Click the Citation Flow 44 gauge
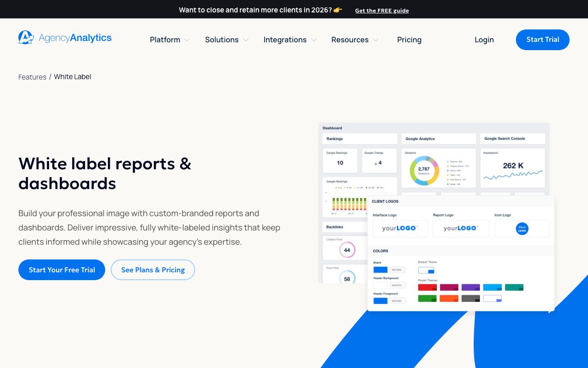Screen dimensions: 588x368 [x=347, y=250]
